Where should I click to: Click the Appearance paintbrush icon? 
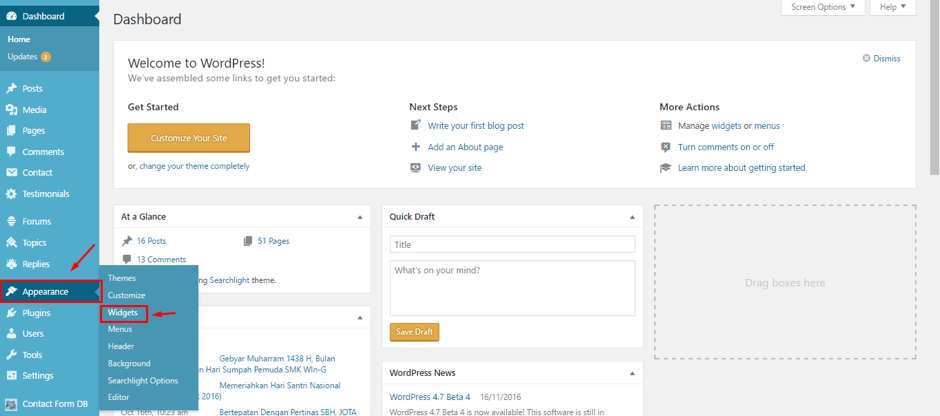11,292
